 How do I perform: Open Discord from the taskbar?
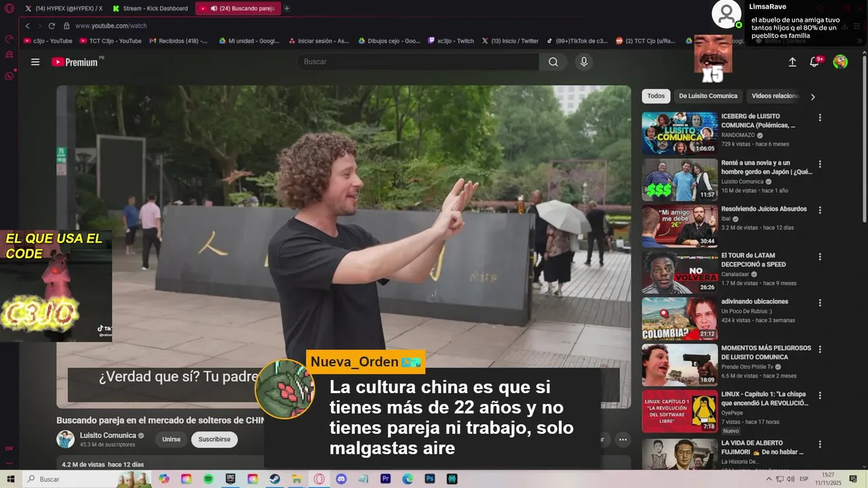(x=341, y=479)
